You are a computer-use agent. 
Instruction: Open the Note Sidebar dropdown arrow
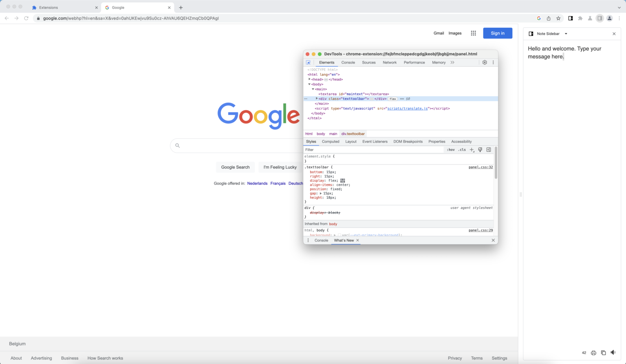(x=565, y=33)
